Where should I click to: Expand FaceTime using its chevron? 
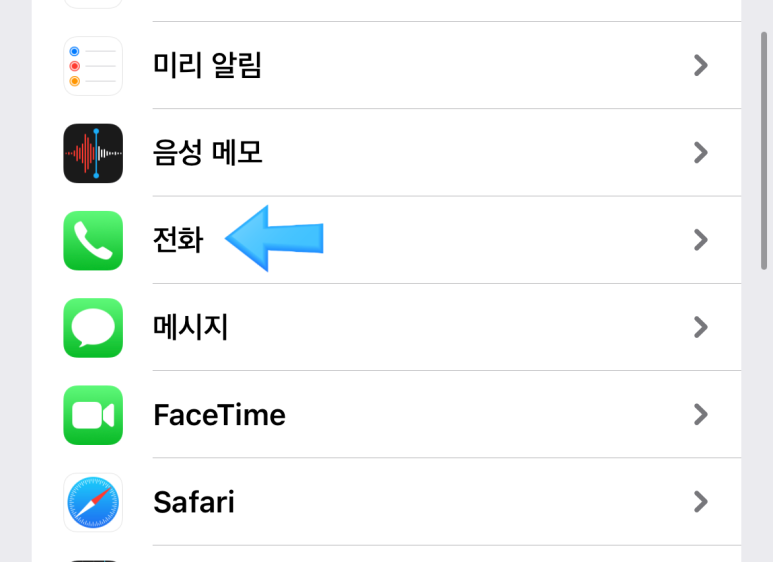(x=701, y=415)
